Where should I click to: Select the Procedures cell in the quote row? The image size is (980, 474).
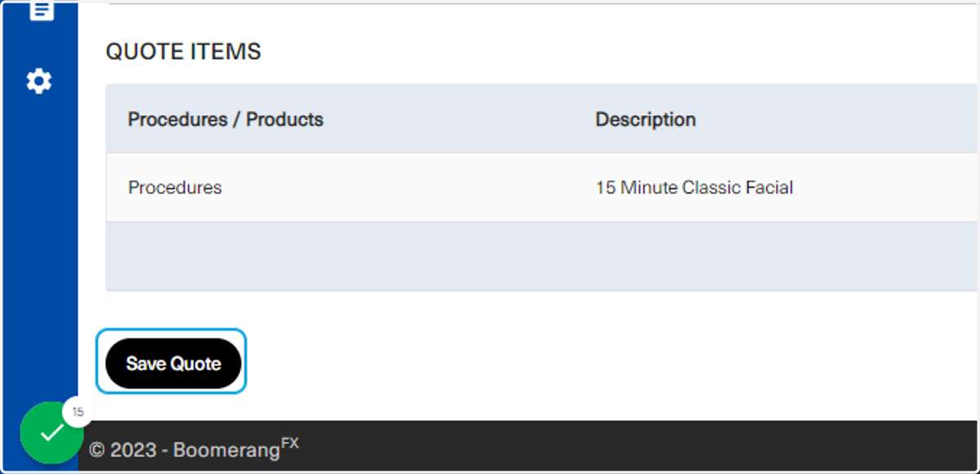click(175, 188)
